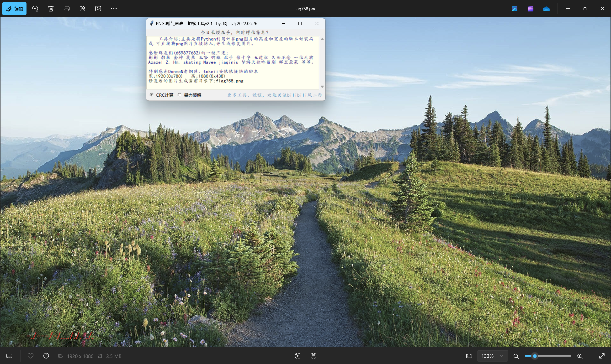The height and width of the screenshot is (364, 611).
Task: Open the three-dots more options menu
Action: pos(114,9)
